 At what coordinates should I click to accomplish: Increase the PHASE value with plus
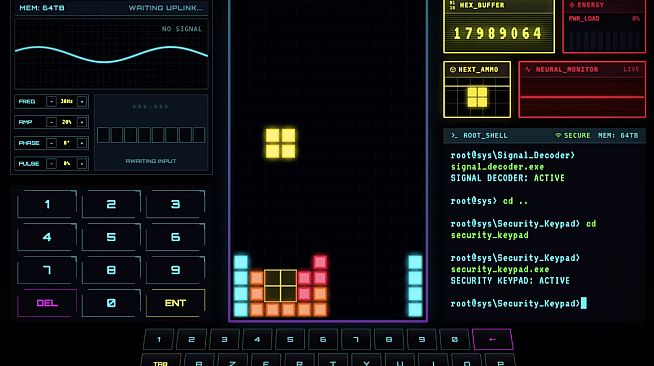pos(82,143)
